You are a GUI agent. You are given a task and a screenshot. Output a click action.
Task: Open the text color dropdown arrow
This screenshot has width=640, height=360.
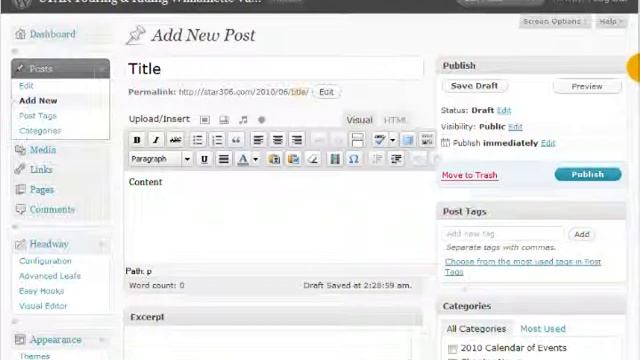(x=256, y=159)
